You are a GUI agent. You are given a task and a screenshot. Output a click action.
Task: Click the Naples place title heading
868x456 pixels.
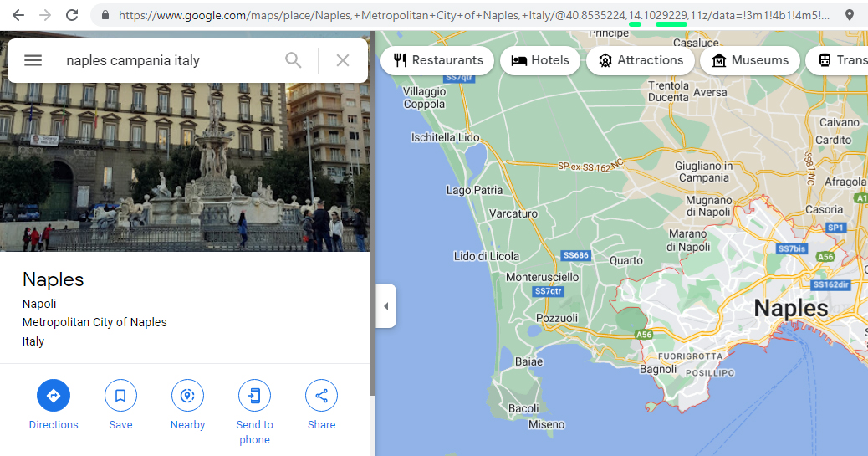point(54,279)
